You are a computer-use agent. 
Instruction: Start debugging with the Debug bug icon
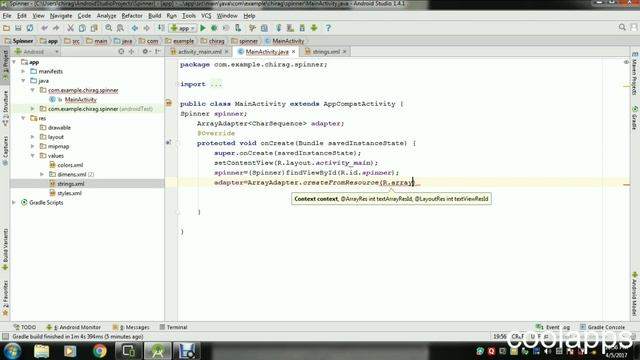coord(214,28)
